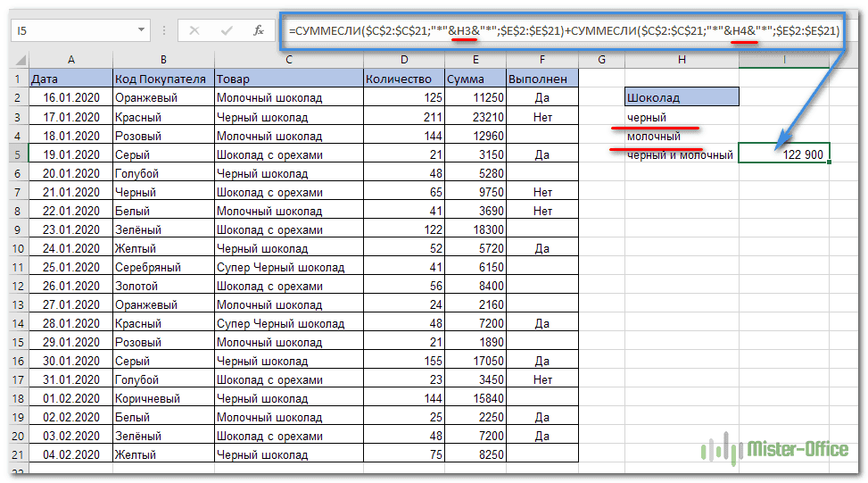Select the cell with date 25.01.2020
Screen dimensions: 868x483
point(70,267)
